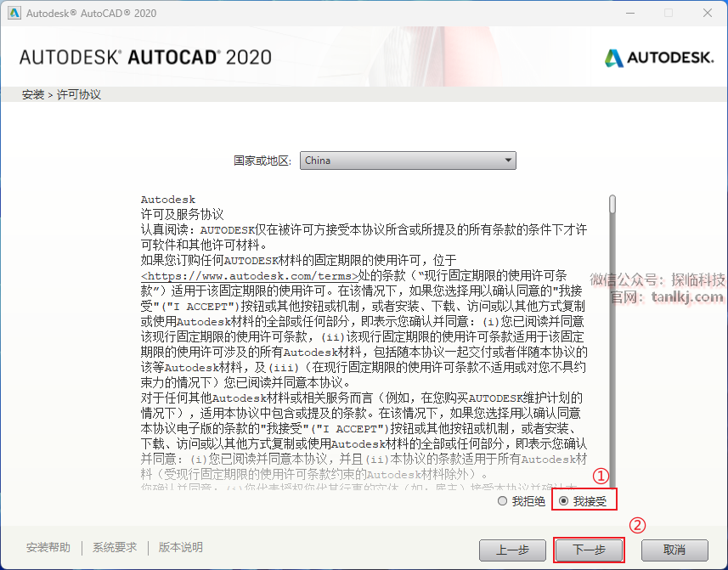Screen dimensions: 728x570
Task: Click the AutoCAD icon in title bar
Action: click(14, 13)
